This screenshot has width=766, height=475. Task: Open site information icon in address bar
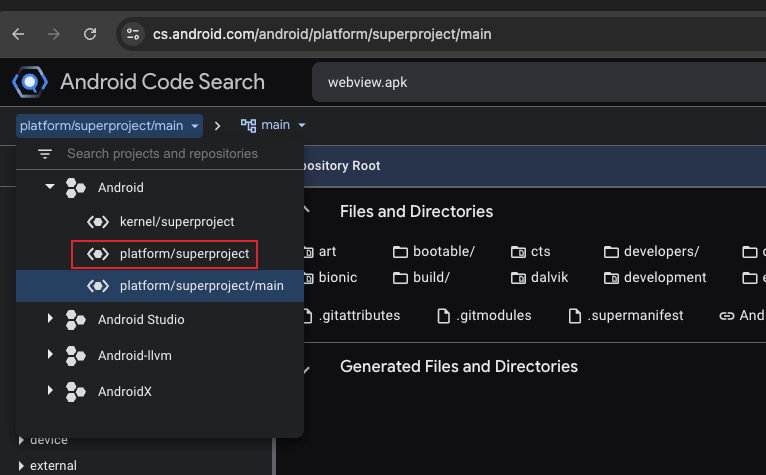pyautogui.click(x=133, y=34)
